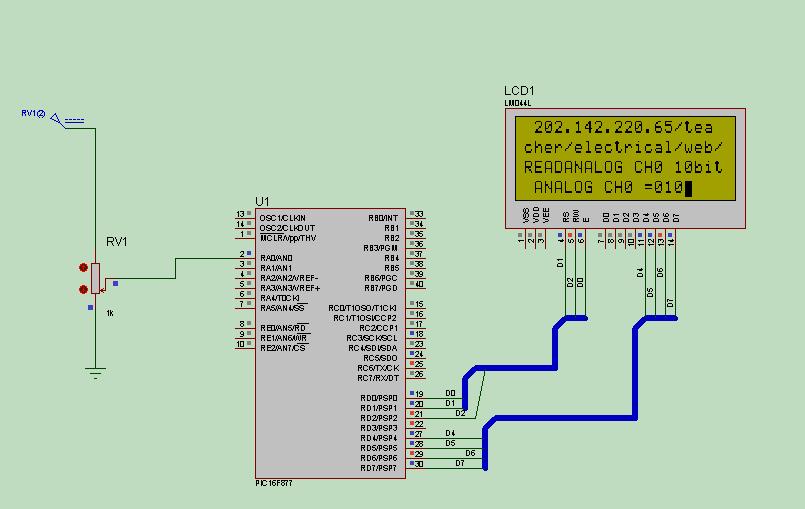Select the RA5/AN4/SS pin label

[x=283, y=308]
